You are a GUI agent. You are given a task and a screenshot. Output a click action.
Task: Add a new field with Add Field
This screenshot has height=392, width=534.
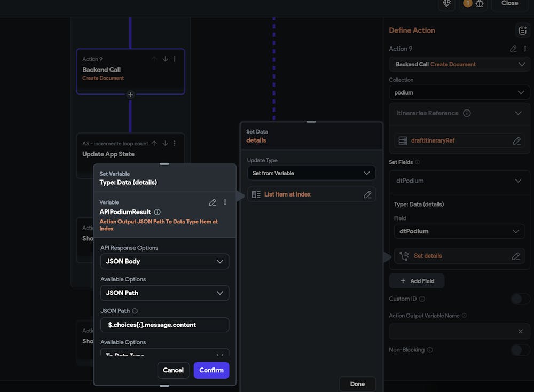click(417, 281)
